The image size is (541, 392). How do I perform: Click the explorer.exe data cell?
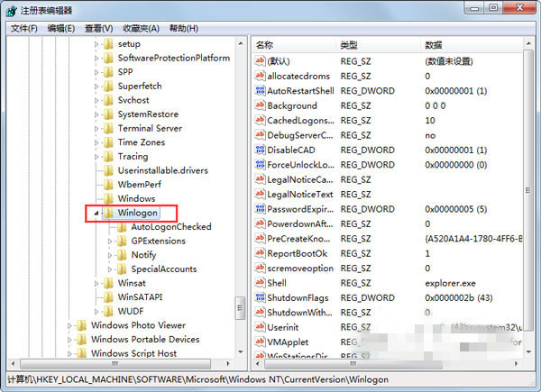(x=450, y=283)
